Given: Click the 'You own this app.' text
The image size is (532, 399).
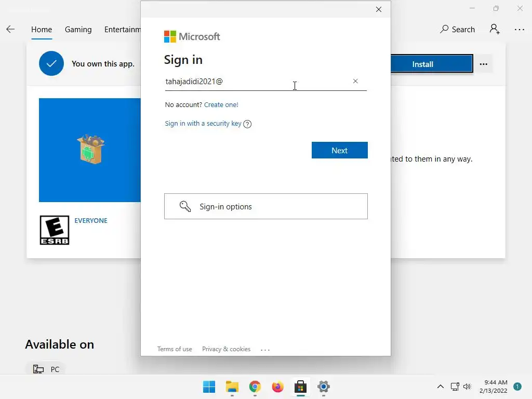Looking at the screenshot, I should point(103,64).
